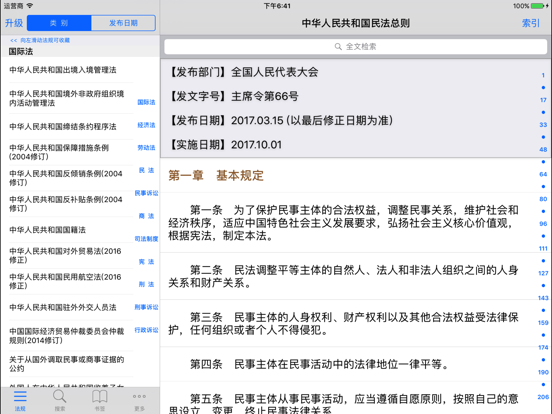The width and height of the screenshot is (552, 414).
Task: Jump to the 行政诉讼 category in side index
Action: (146, 330)
